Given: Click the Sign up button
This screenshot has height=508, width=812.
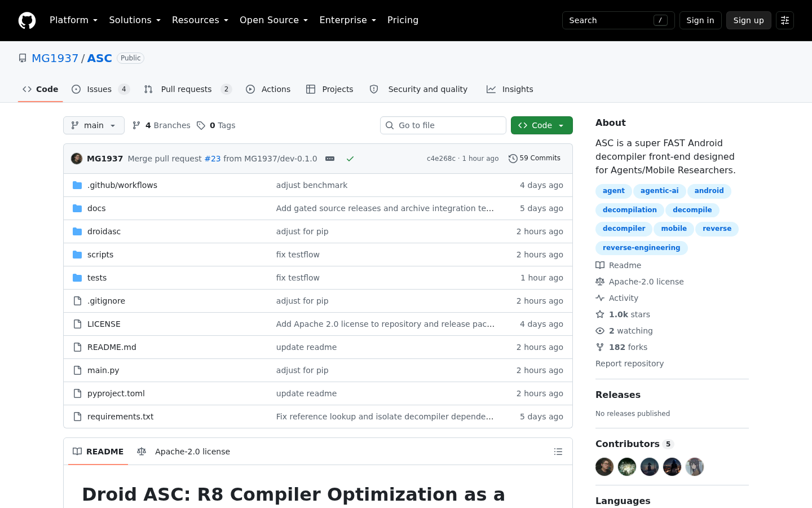Looking at the screenshot, I should [x=749, y=20].
